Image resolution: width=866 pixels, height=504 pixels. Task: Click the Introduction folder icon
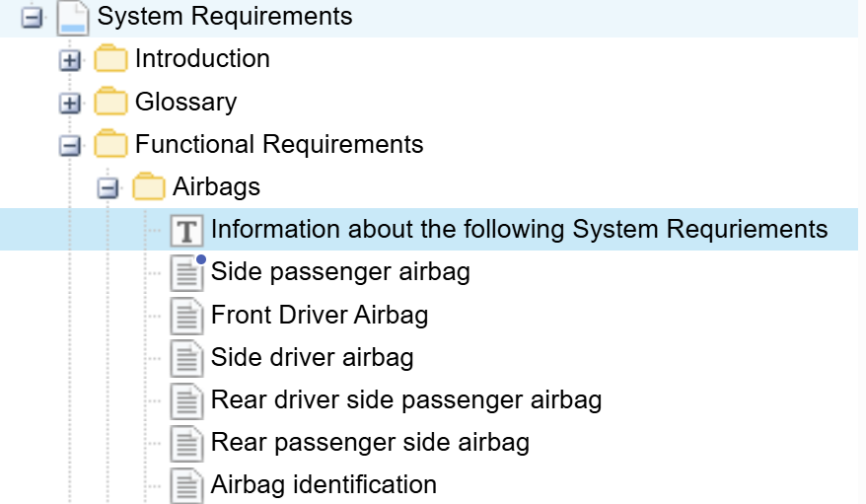click(x=110, y=58)
